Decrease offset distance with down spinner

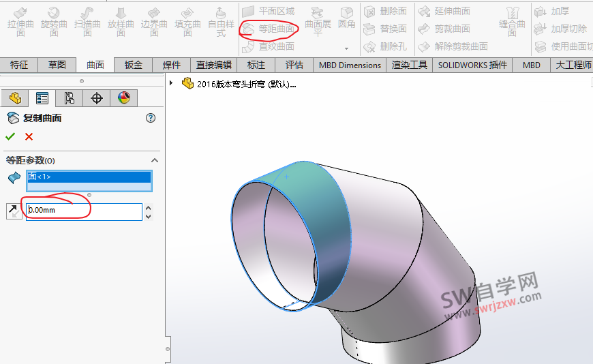149,217
